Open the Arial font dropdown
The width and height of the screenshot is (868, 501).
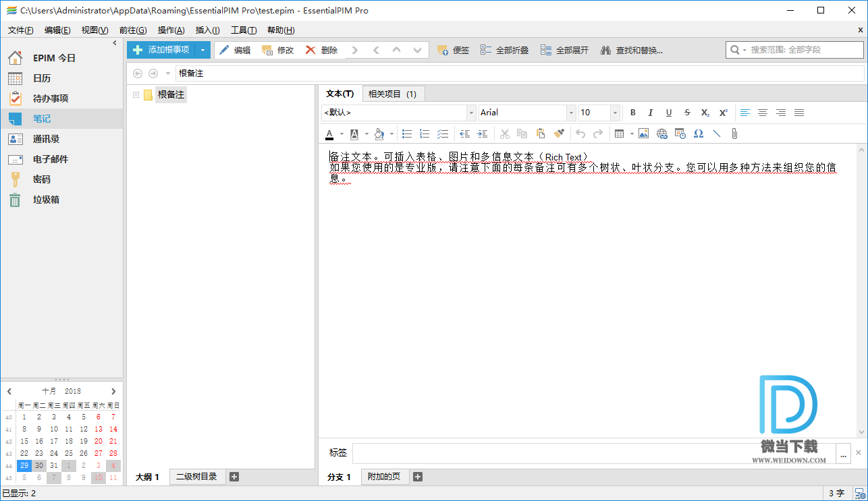571,113
